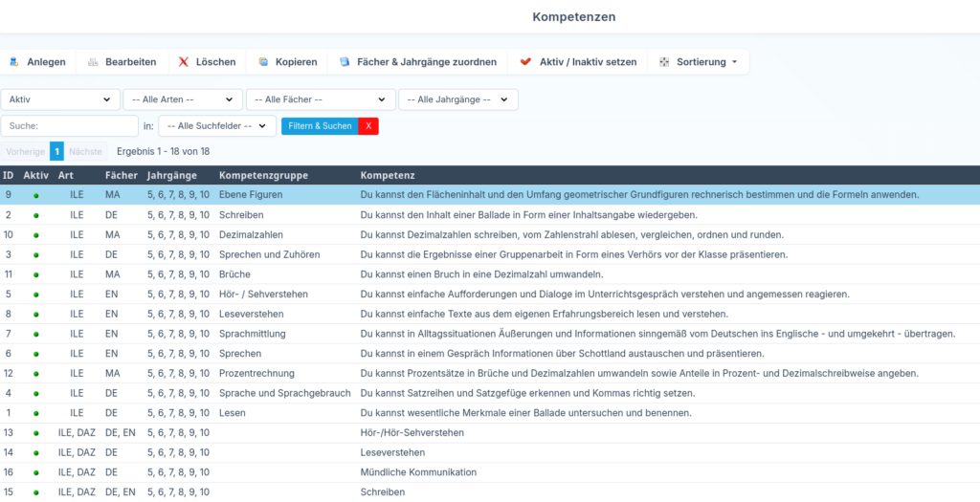Click the Sortierung icon
Image resolution: width=980 pixels, height=502 pixels.
[664, 62]
